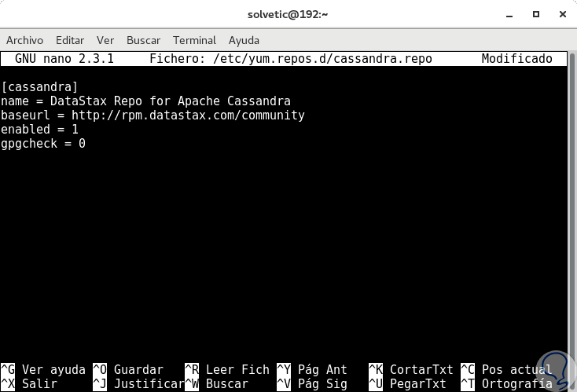Maximize the solvetic terminal window
The width and height of the screenshot is (577, 392).
tap(536, 14)
